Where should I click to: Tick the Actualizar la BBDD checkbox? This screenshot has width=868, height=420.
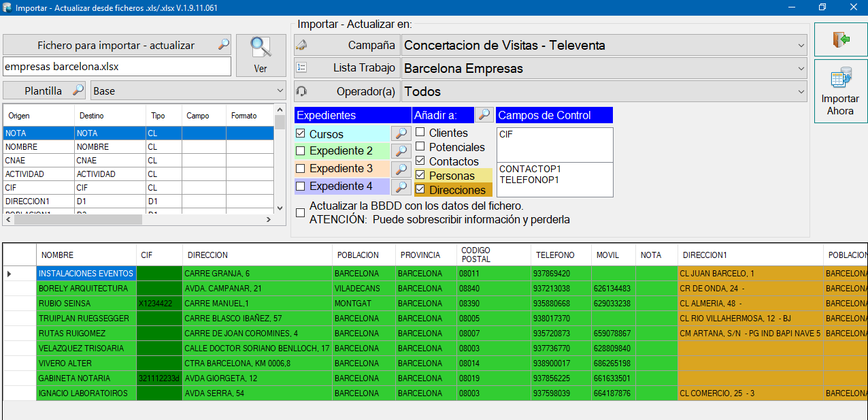pos(301,212)
